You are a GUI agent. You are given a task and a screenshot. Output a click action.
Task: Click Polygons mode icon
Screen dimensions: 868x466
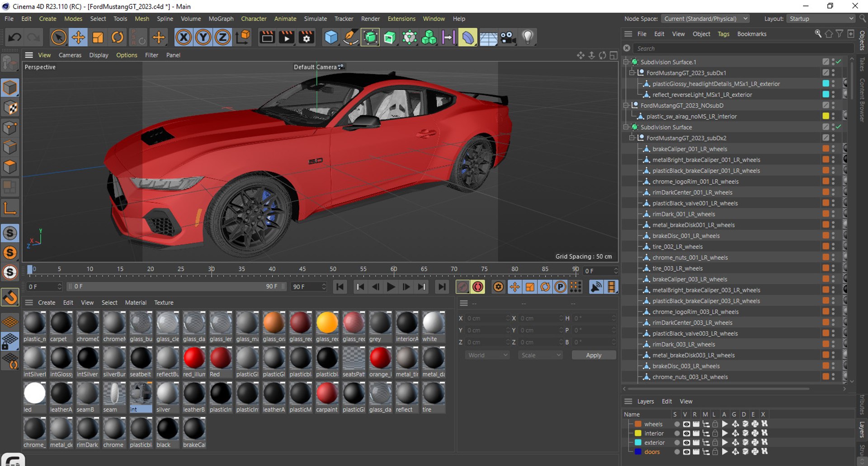10,167
